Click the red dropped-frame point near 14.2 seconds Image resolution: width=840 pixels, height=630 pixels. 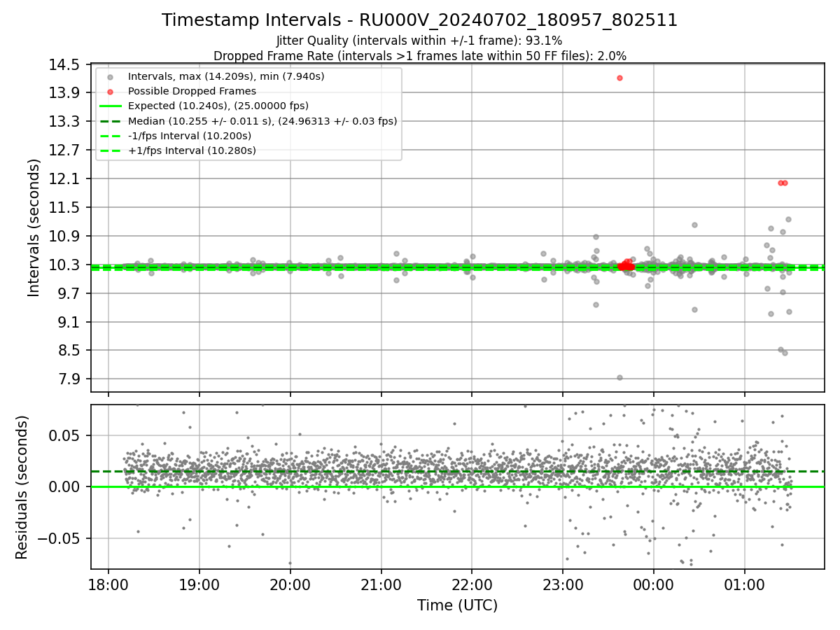pyautogui.click(x=619, y=78)
